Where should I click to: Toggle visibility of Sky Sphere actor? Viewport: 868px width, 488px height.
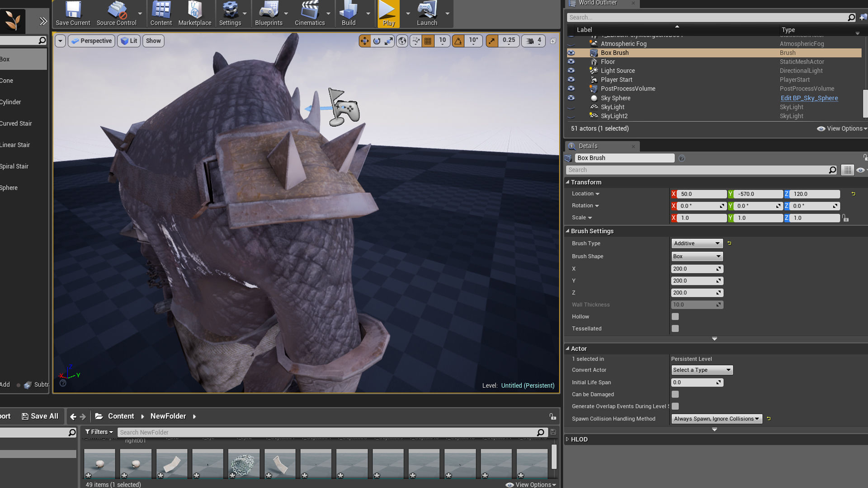571,98
